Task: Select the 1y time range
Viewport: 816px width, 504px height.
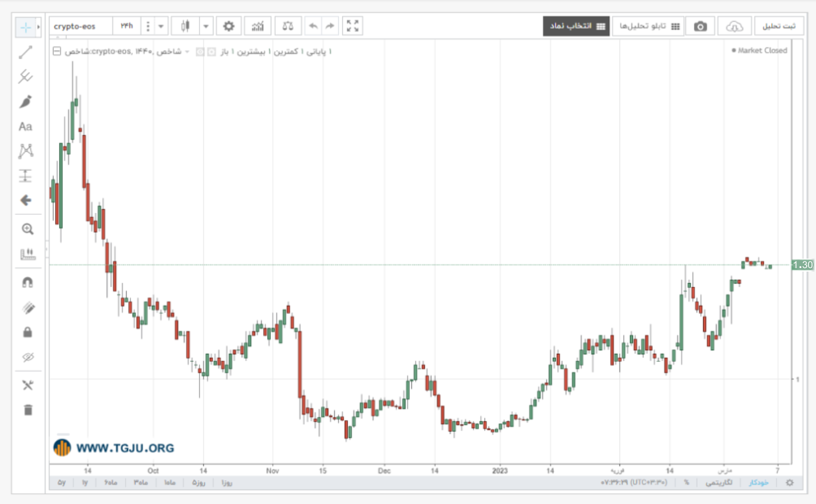Action: (x=85, y=483)
